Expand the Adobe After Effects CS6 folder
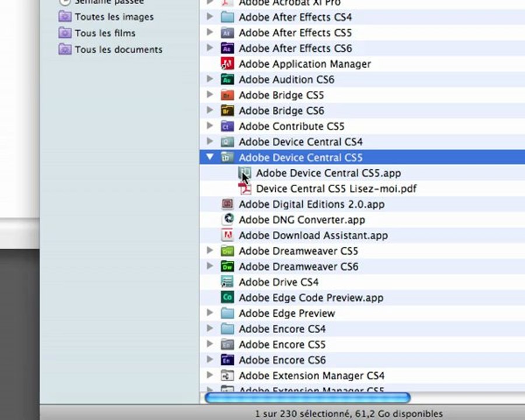Viewport: 525px width, 420px height. click(210, 48)
